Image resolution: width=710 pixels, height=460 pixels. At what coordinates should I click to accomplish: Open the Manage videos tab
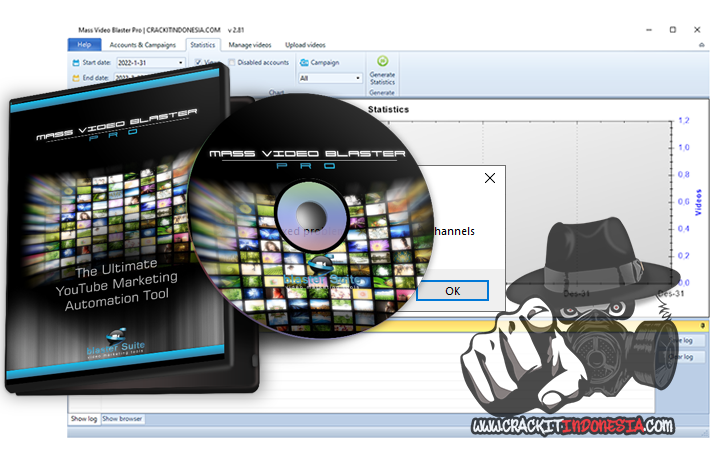tap(251, 45)
